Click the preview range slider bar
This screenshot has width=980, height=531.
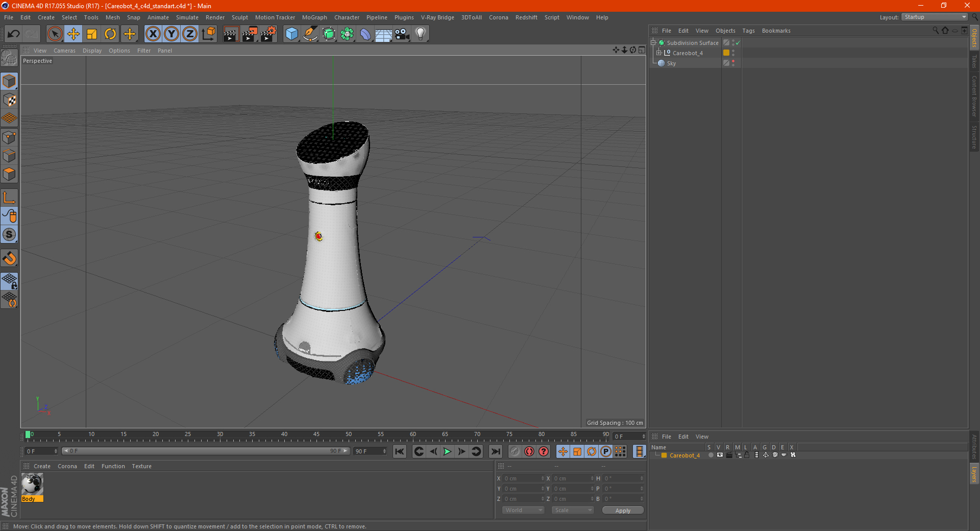click(x=206, y=451)
